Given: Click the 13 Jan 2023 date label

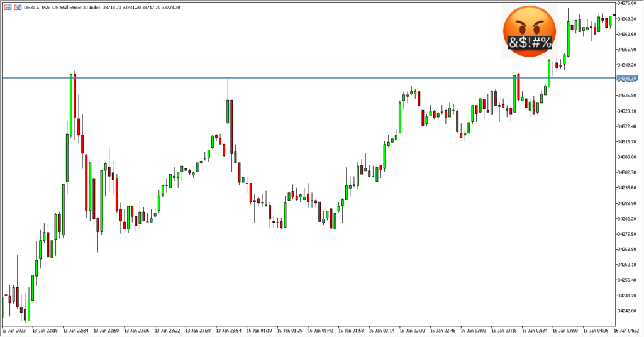Looking at the screenshot, I should click(15, 330).
